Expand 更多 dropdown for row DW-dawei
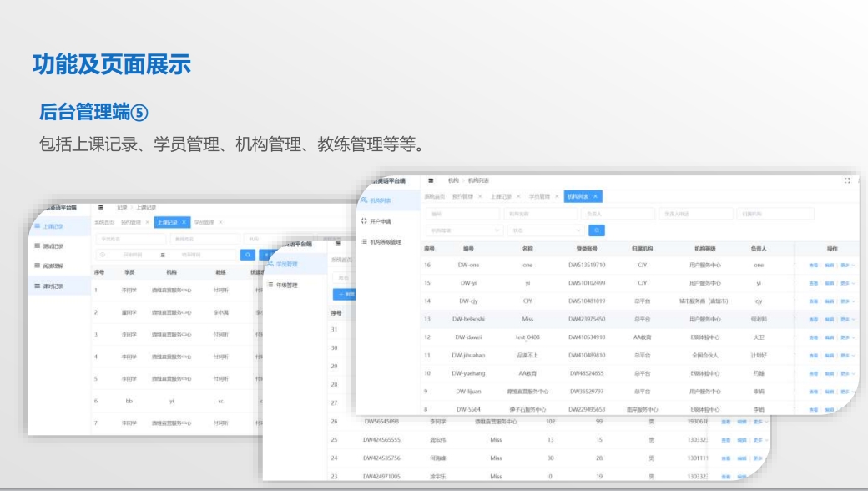The height and width of the screenshot is (491, 868). (847, 337)
